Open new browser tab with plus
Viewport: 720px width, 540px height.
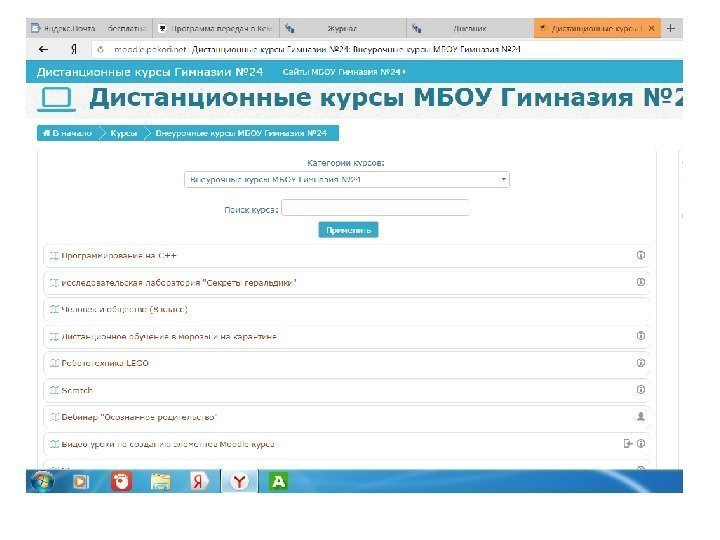click(x=671, y=28)
